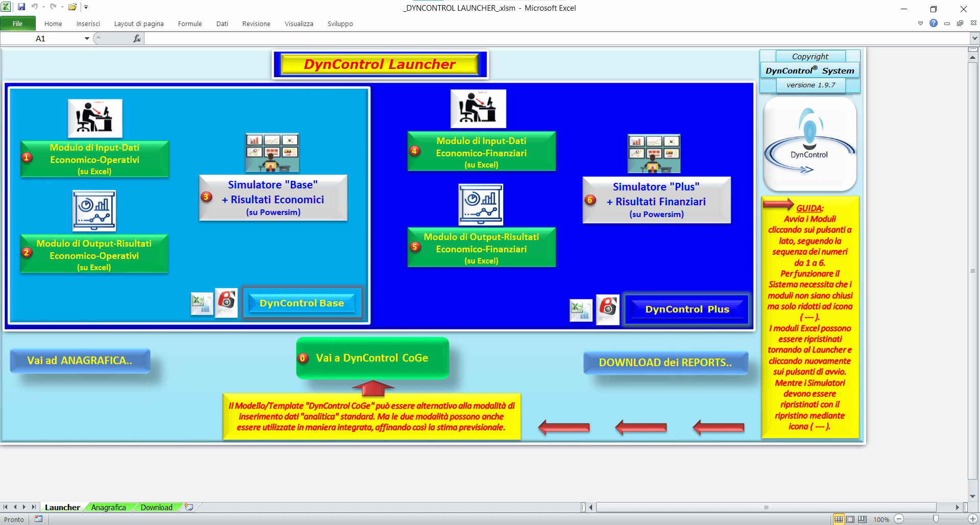Open Excel Help question mark icon
Image resolution: width=980 pixels, height=525 pixels.
tap(934, 23)
